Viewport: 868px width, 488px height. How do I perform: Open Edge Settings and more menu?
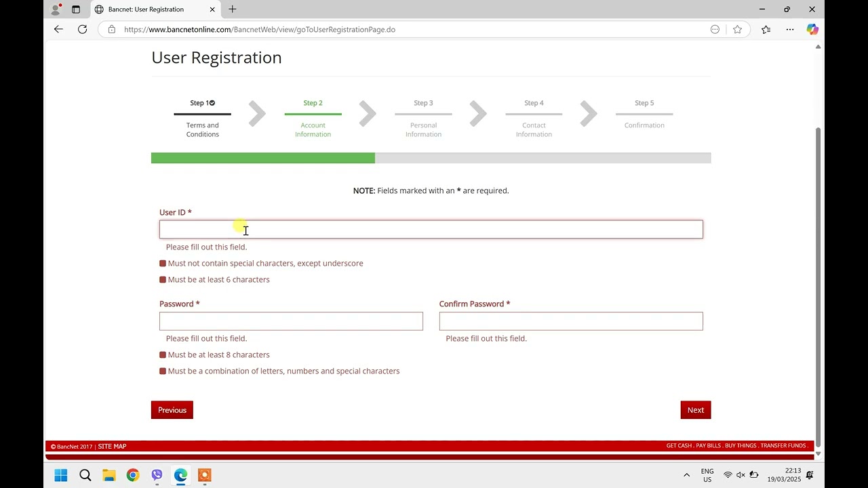790,29
